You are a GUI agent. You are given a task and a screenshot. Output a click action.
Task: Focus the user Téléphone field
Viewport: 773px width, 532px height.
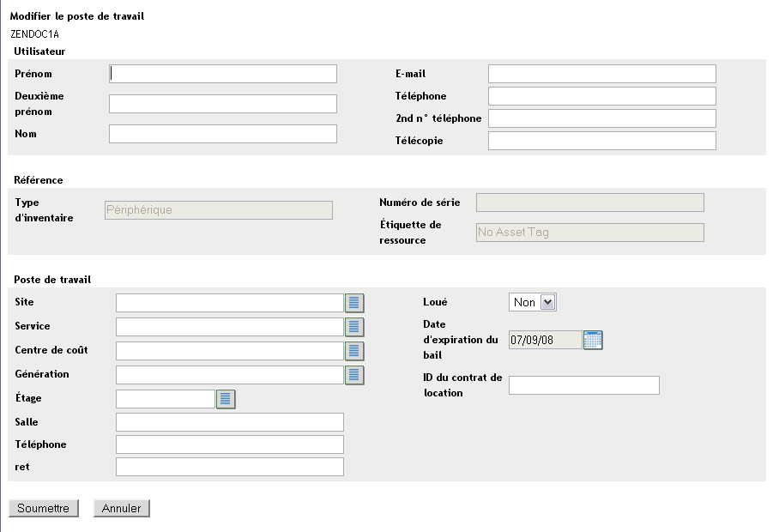[601, 96]
